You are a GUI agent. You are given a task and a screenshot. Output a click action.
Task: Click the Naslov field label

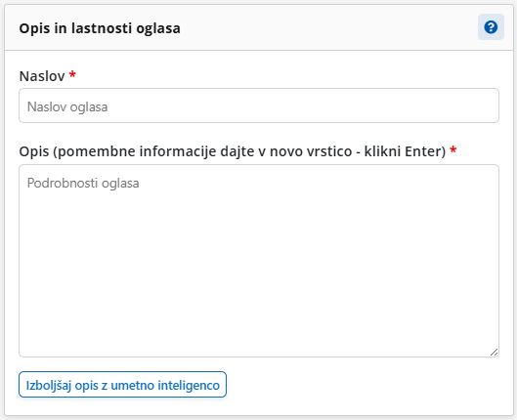click(42, 76)
